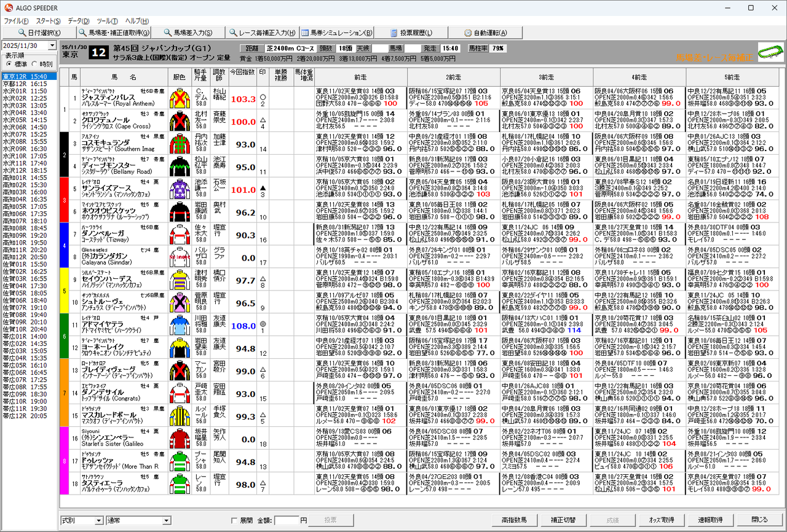Click the silks icon for ディープモンスター
Viewport: 787px width, 532px height.
point(180,166)
